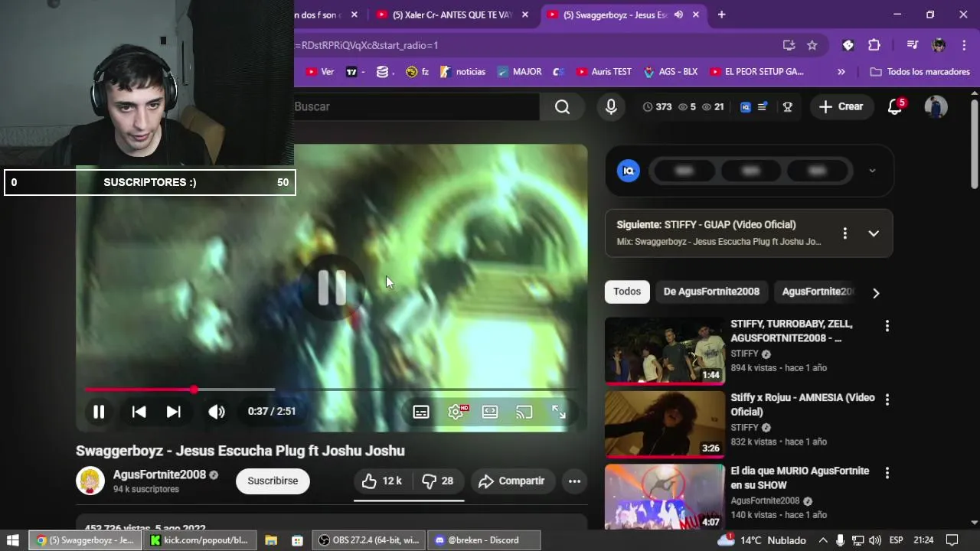Open File Explorer from the taskbar
This screenshot has width=980, height=551.
coord(271,540)
